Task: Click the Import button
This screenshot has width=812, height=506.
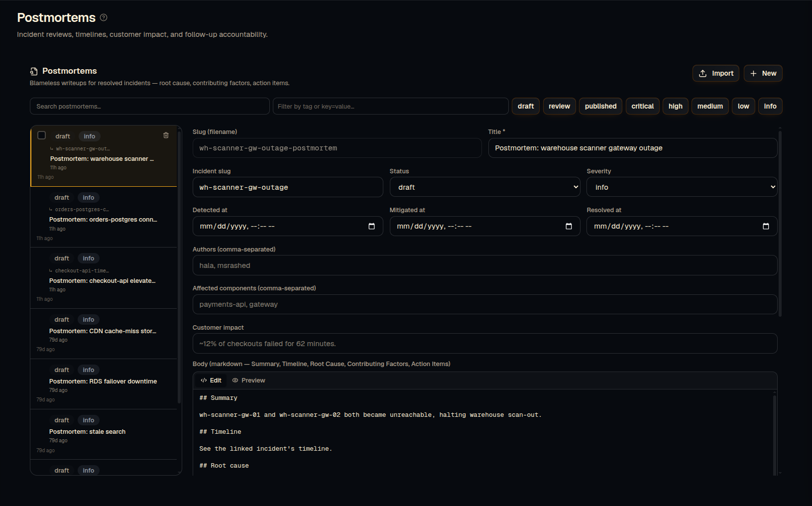Action: coord(716,73)
